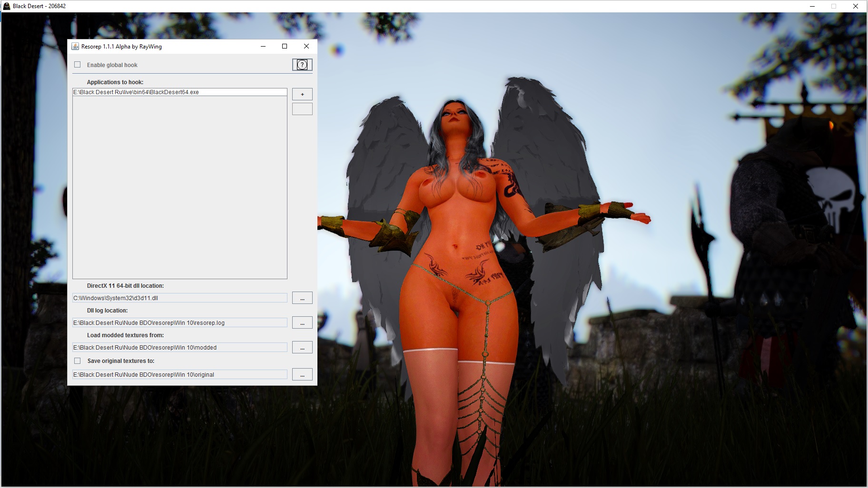Toggle the Save original textures checkbox
The width and height of the screenshot is (868, 488).
point(78,361)
